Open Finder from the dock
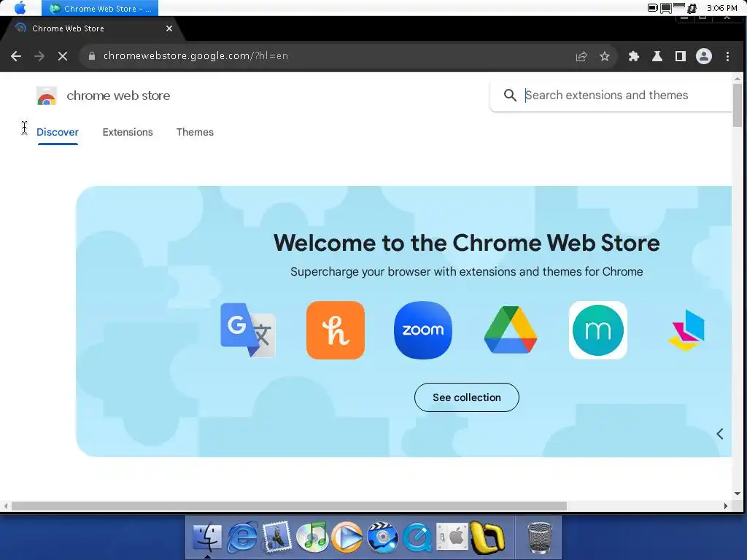The width and height of the screenshot is (747, 560). pos(206,537)
